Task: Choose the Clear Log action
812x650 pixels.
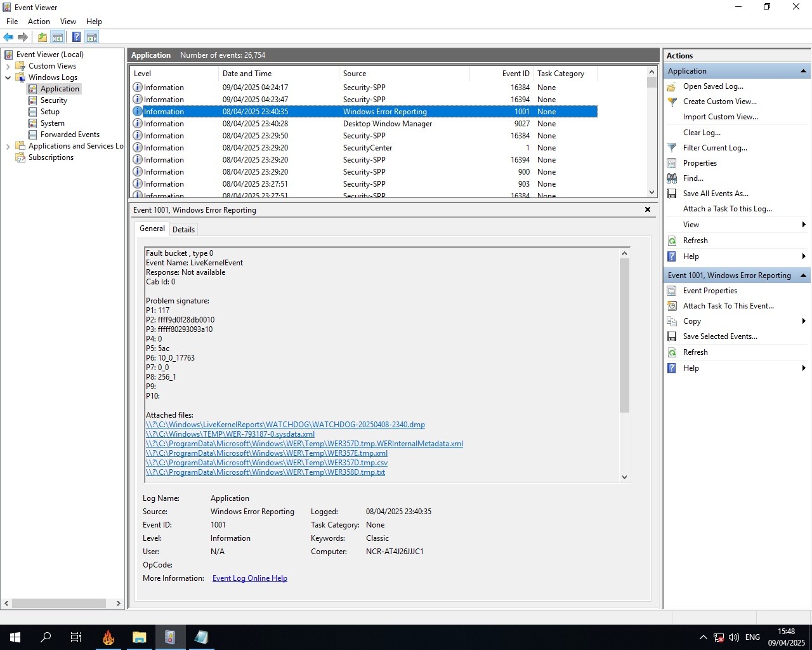Action: [x=702, y=133]
